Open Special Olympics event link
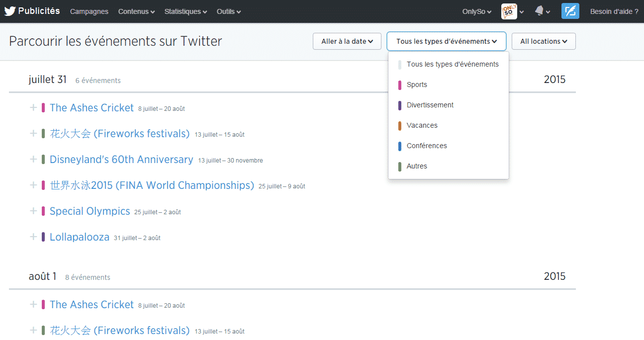Viewport: 644px width, 340px height. [x=90, y=211]
